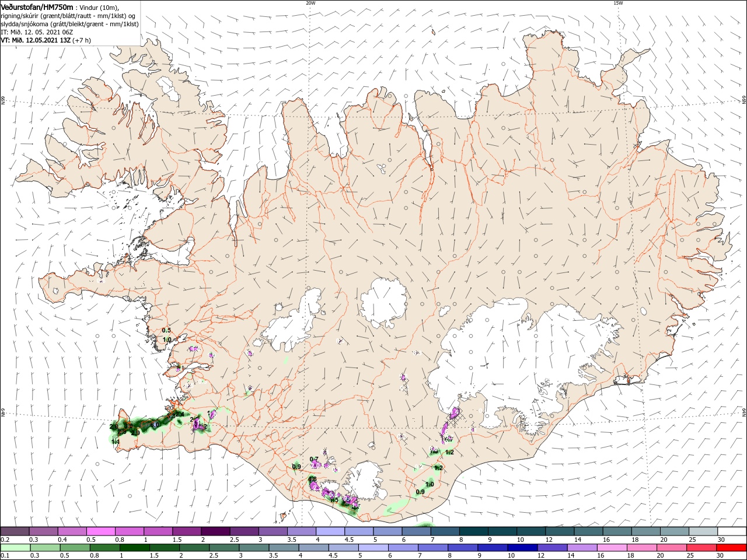
Task: Click the 20W longitude label on the top edge
Action: (311, 3)
